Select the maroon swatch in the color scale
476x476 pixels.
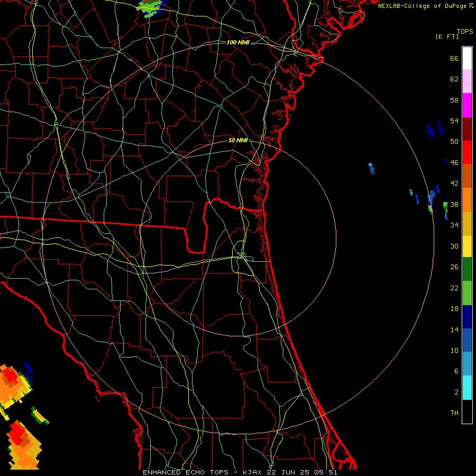467,129
